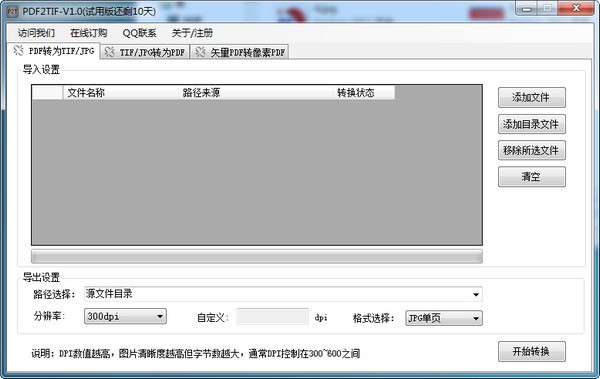Screen dimensions: 600x379
Task: Expand the 300dpi resolution dropdown
Action: [x=160, y=316]
